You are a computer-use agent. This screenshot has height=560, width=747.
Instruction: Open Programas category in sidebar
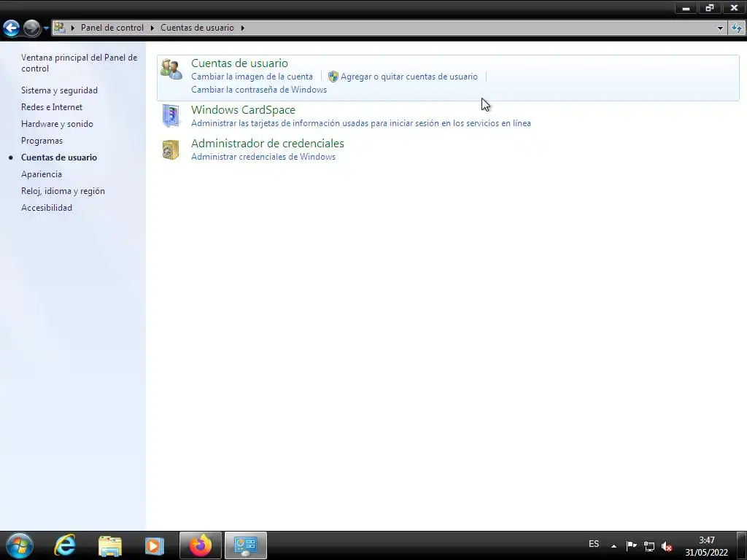[x=42, y=141]
